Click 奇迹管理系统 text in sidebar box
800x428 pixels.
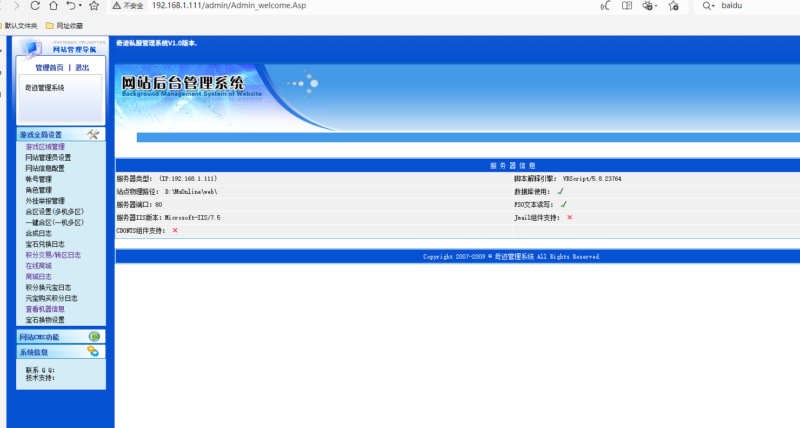[x=45, y=88]
